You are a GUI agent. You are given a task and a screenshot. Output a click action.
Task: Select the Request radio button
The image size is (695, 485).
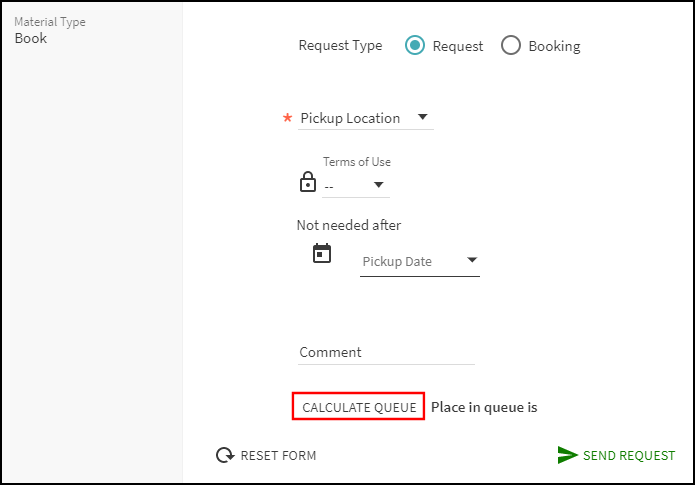(415, 46)
